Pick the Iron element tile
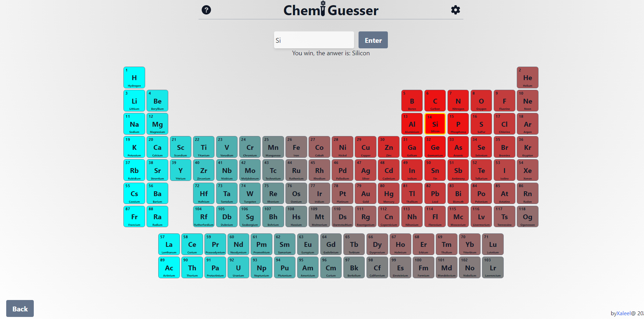The width and height of the screenshot is (644, 319). 296,147
